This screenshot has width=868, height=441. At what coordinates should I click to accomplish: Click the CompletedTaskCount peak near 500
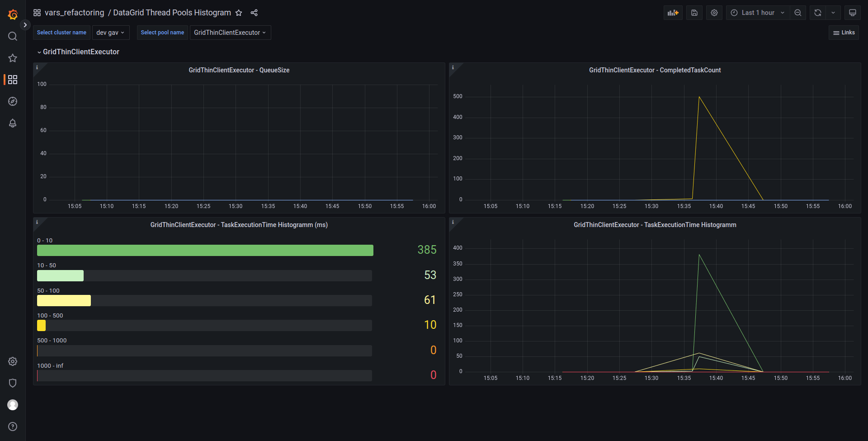point(699,97)
